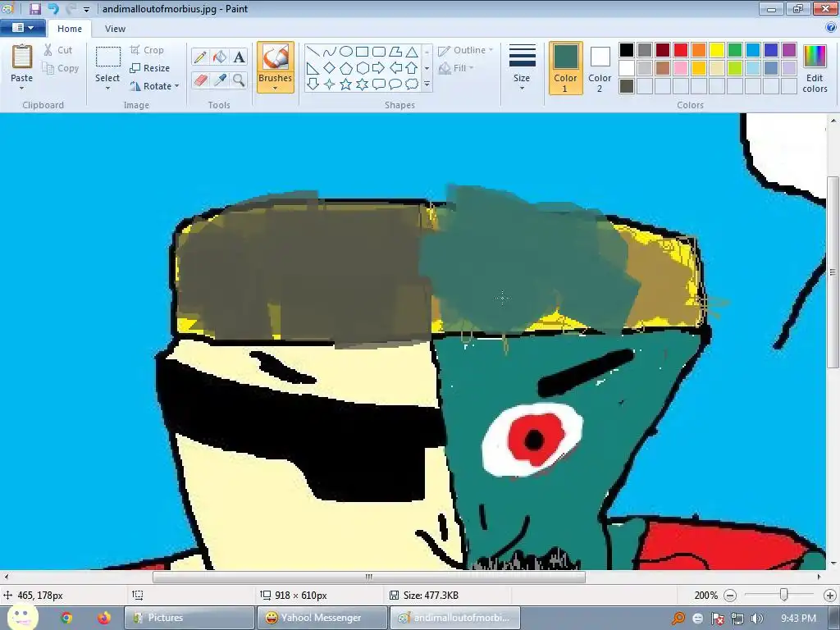840x630 pixels.
Task: Choose the Four-point star shape
Action: [330, 84]
